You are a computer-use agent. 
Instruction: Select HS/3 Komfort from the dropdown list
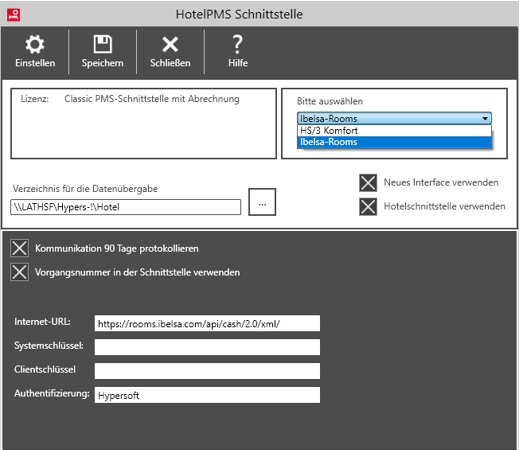coord(394,130)
